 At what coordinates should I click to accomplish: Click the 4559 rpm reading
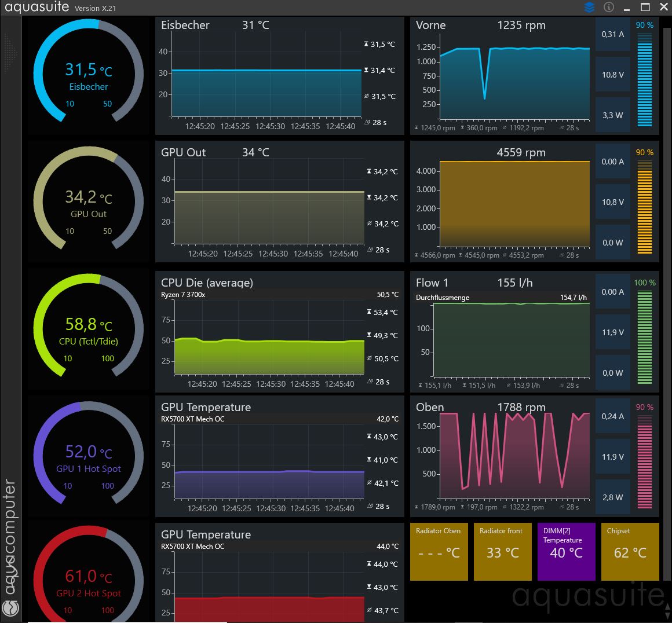(521, 152)
